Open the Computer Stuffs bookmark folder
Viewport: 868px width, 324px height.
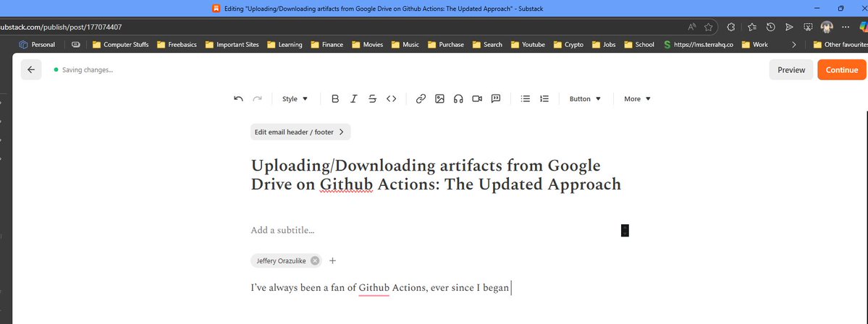tap(120, 45)
